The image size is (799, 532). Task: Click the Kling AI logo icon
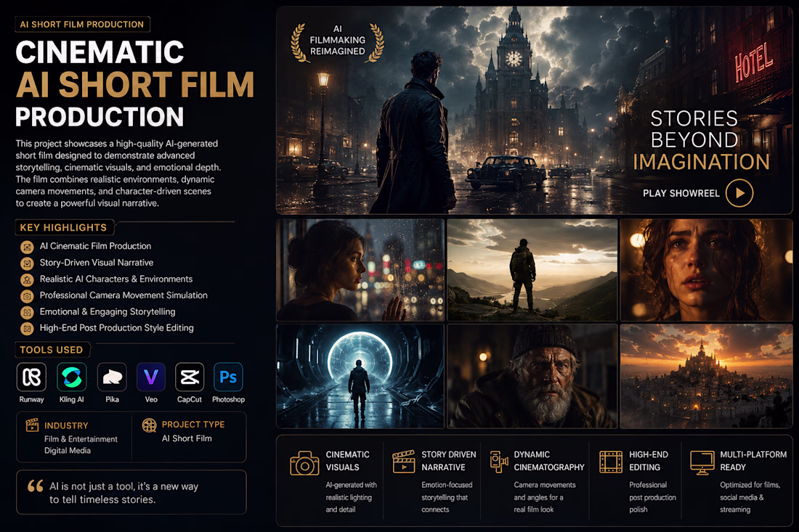[71, 377]
